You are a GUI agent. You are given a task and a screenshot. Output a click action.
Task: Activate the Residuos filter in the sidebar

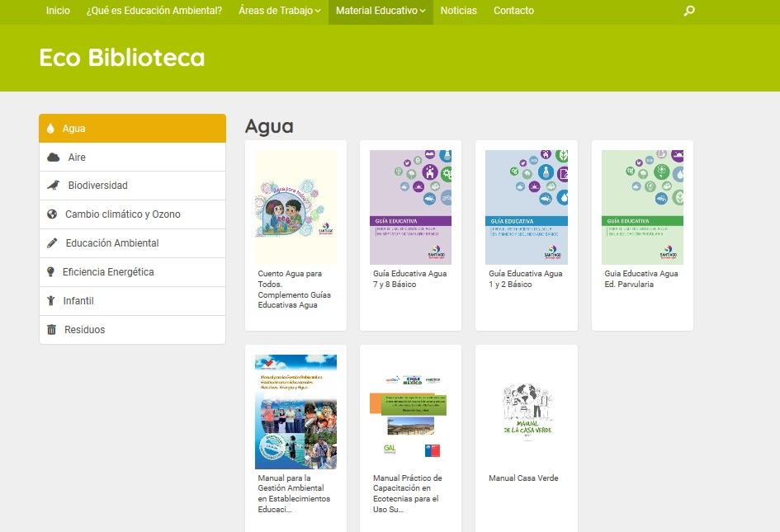[x=83, y=329]
